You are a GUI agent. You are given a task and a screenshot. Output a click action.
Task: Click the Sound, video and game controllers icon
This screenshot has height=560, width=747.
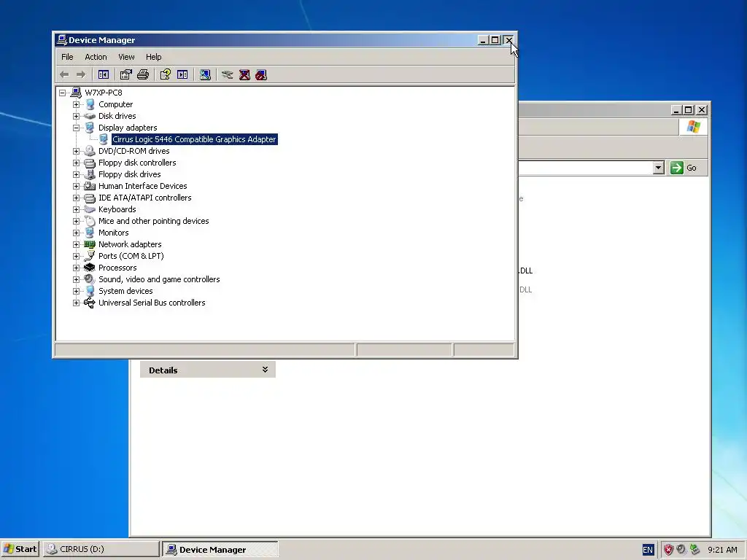[90, 279]
